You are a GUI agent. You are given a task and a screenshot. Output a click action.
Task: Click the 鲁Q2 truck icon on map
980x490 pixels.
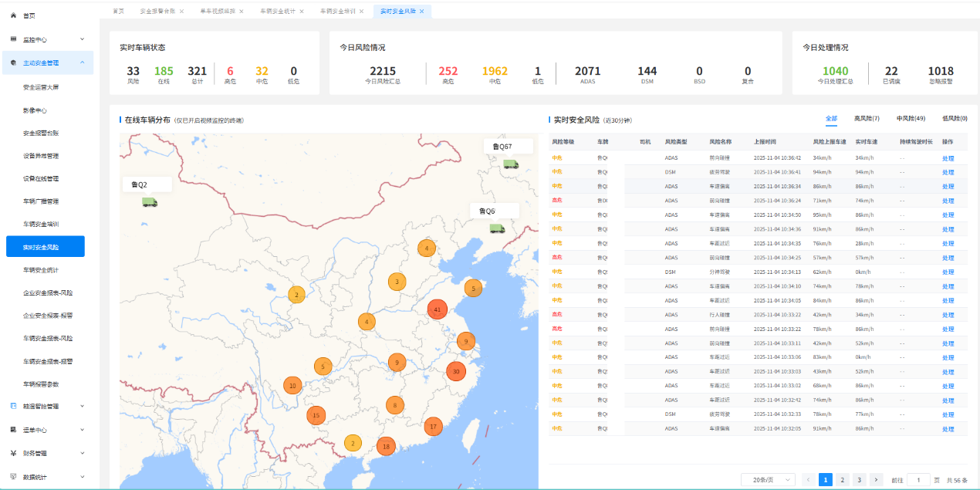[149, 202]
